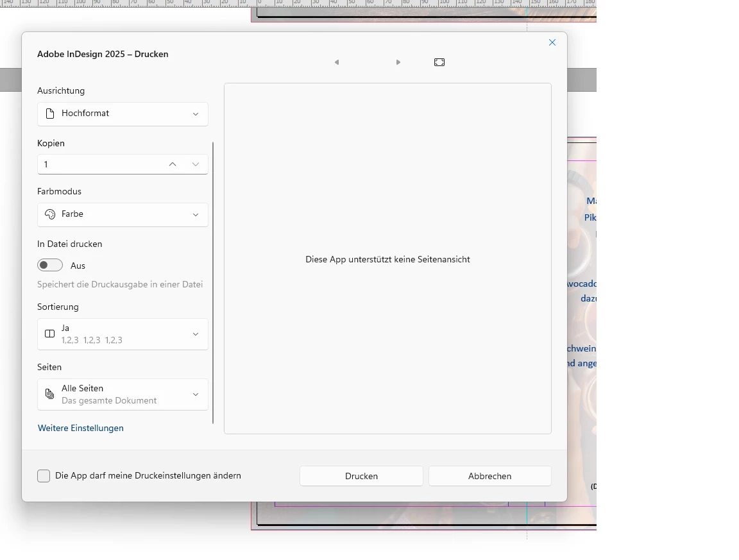The width and height of the screenshot is (739, 560).
Task: Open the Sortierung dropdown
Action: pos(123,334)
